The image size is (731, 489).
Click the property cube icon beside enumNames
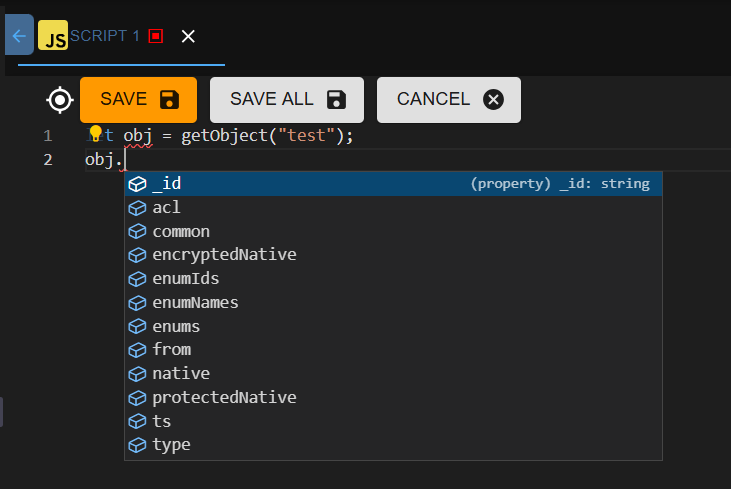[137, 303]
